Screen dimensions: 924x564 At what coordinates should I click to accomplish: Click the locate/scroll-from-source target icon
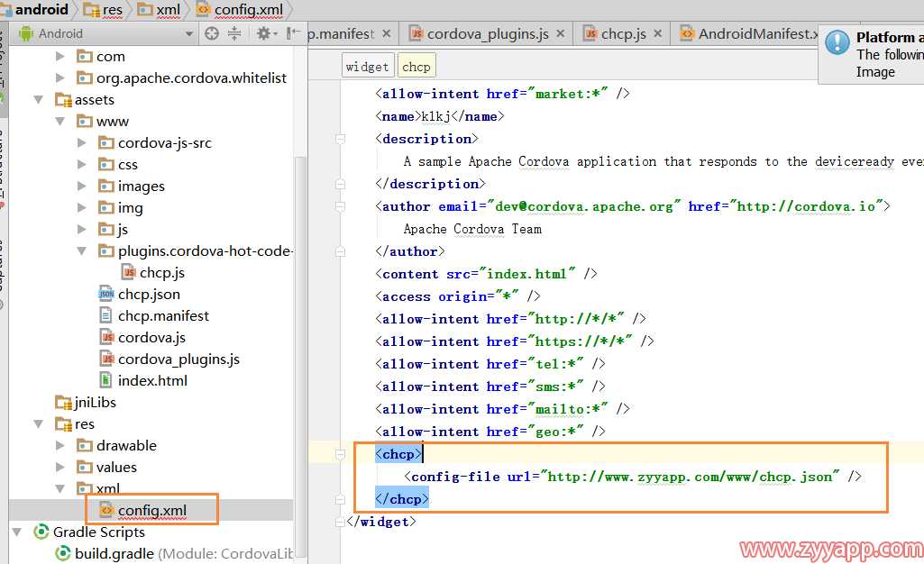coord(212,33)
